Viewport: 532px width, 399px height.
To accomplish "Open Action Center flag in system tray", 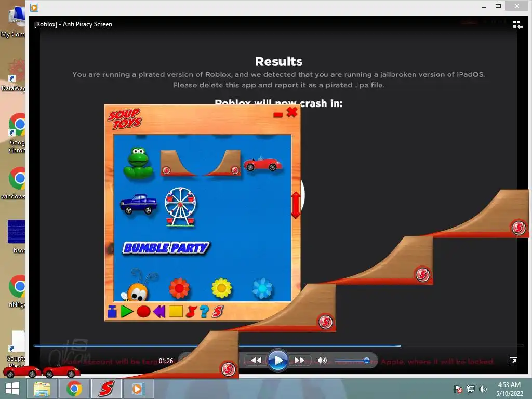I will (458, 389).
